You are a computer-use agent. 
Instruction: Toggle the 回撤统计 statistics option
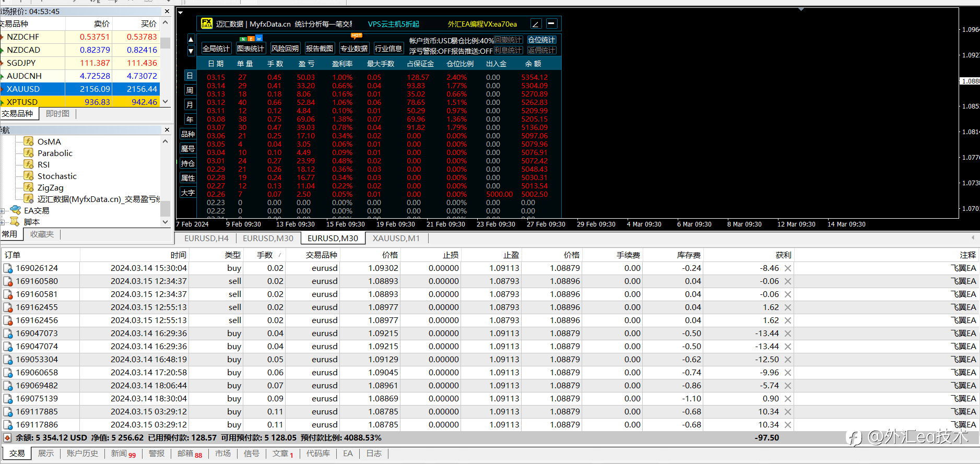[508, 40]
